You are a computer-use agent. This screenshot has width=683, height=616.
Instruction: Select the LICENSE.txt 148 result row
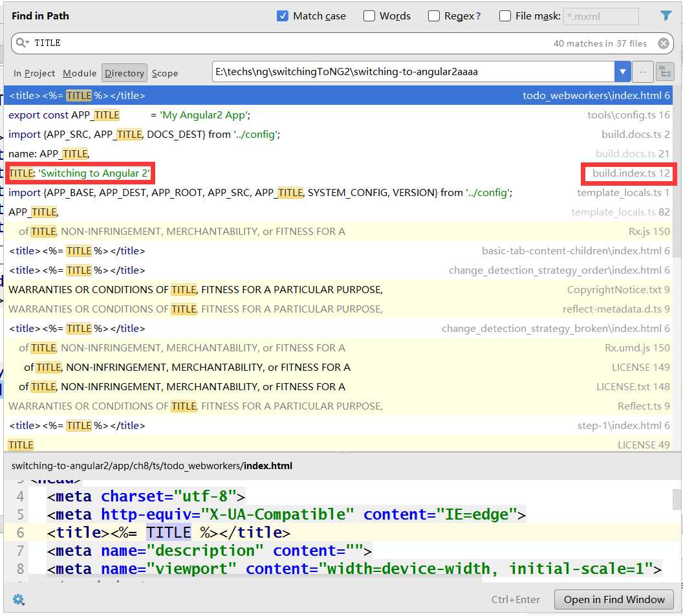[338, 386]
